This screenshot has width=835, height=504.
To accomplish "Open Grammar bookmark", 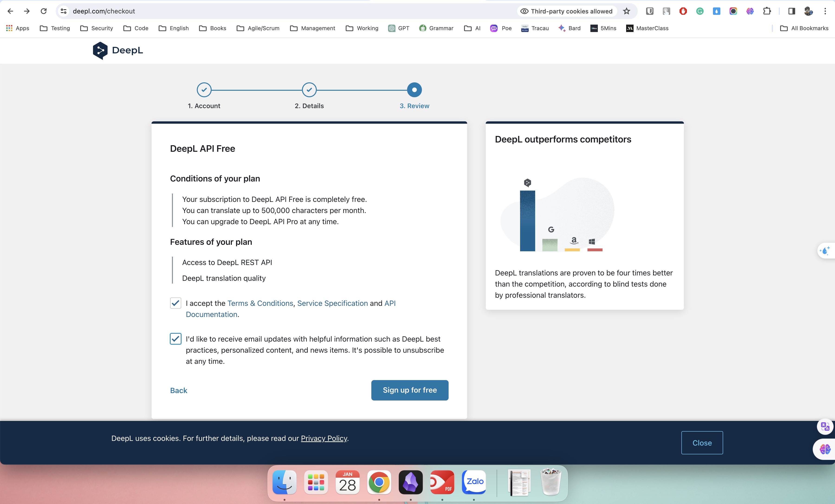I will (436, 28).
